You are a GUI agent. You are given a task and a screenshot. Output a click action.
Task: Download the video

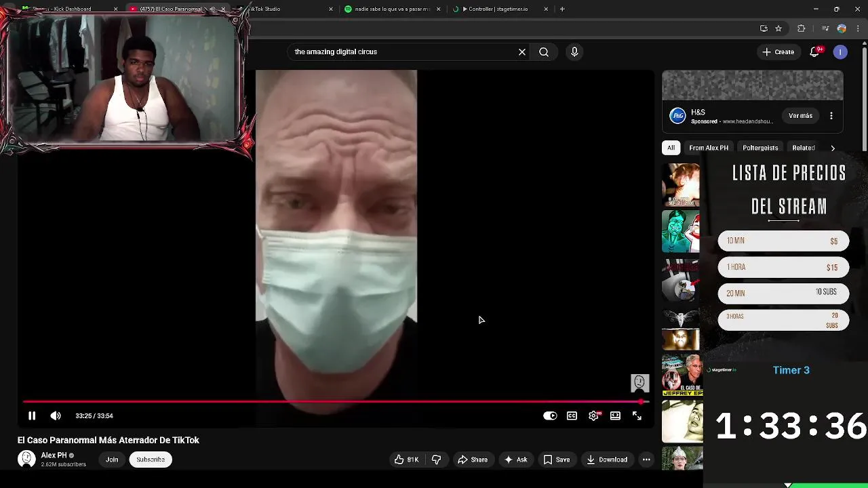(x=607, y=460)
